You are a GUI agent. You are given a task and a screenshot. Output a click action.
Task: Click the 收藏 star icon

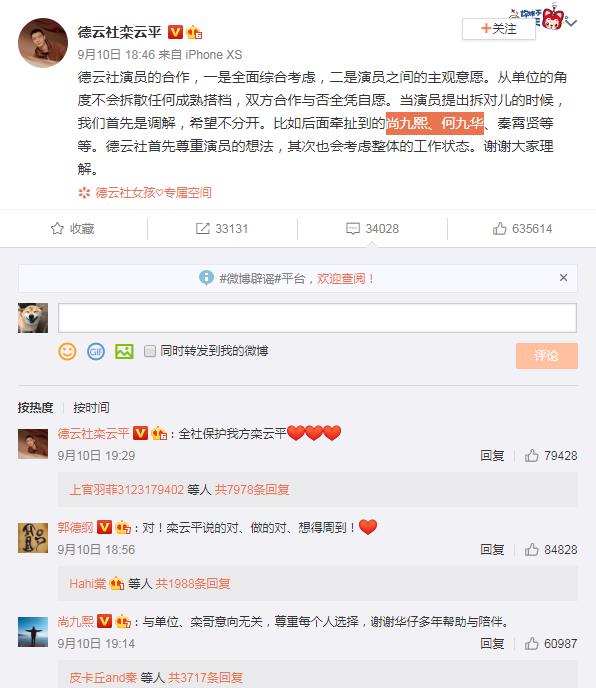point(57,229)
